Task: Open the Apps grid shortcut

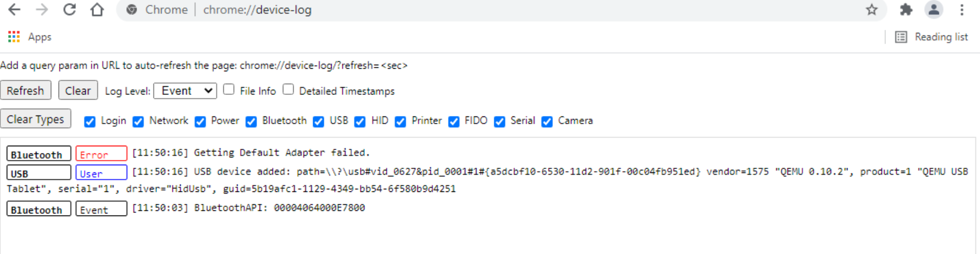Action: click(x=14, y=37)
